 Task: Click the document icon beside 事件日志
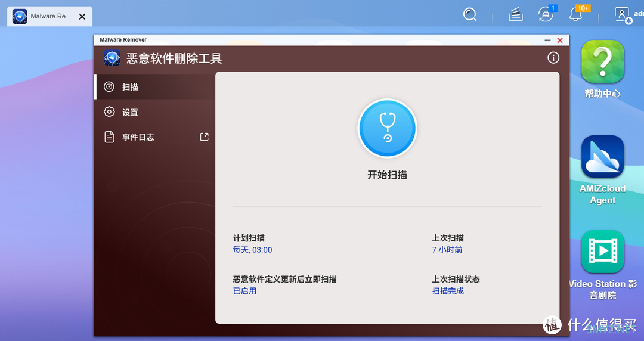pyautogui.click(x=109, y=137)
